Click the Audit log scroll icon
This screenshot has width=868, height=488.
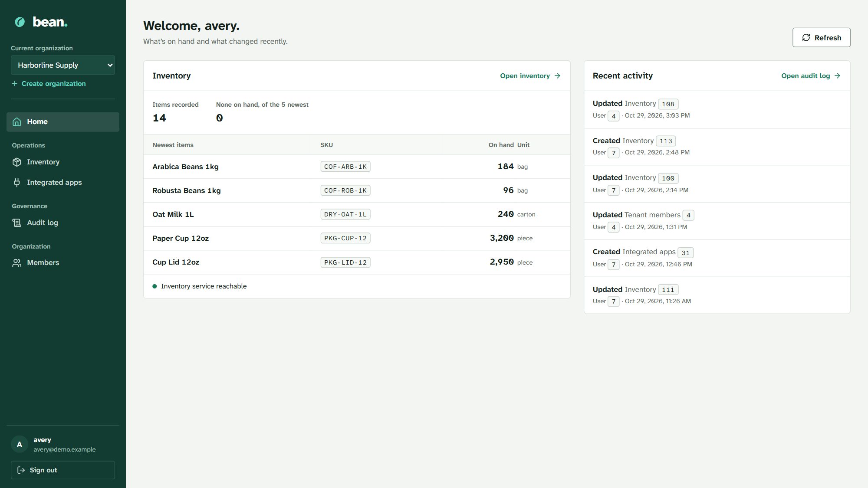tap(17, 223)
